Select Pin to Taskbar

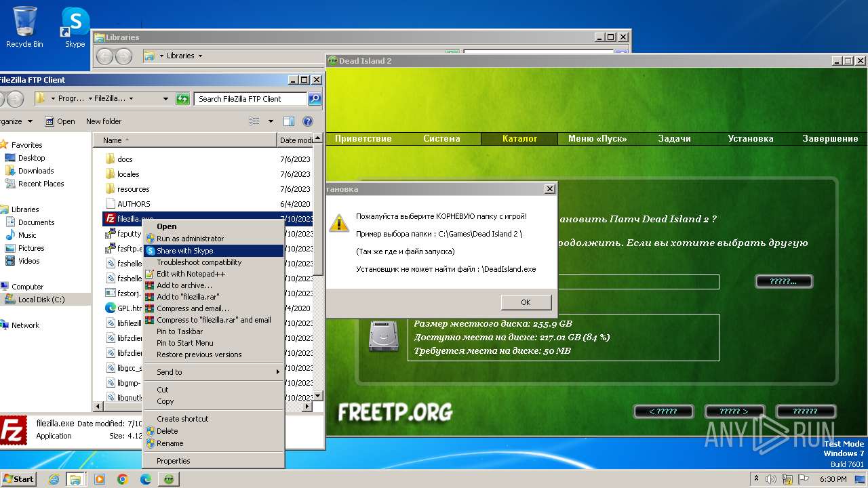[x=213, y=331]
